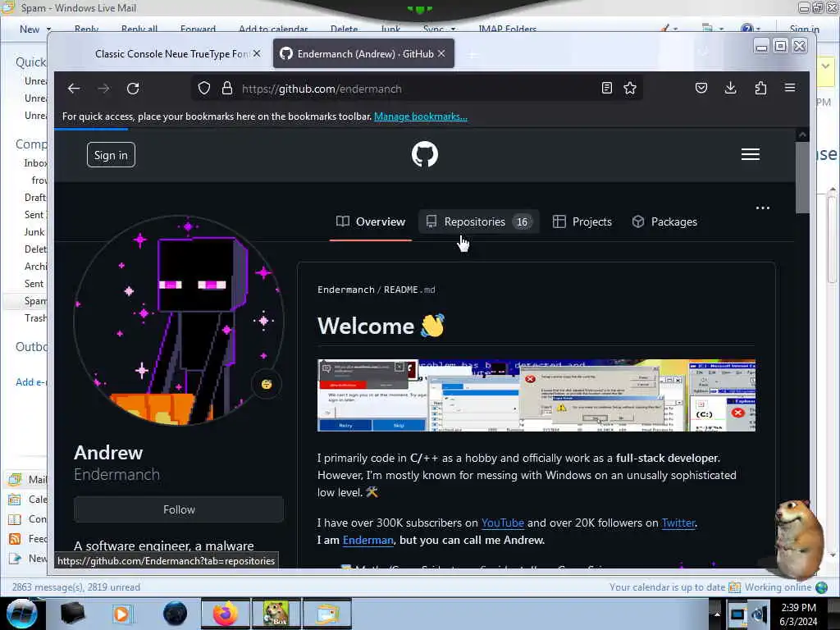Toggle reader view icon in address bar

[606, 89]
